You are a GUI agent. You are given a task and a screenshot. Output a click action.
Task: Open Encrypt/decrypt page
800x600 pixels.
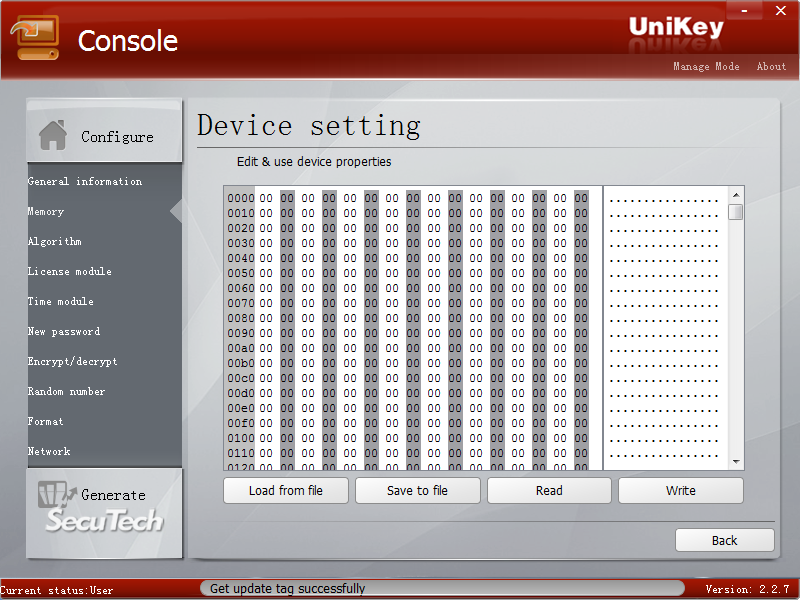tap(72, 362)
